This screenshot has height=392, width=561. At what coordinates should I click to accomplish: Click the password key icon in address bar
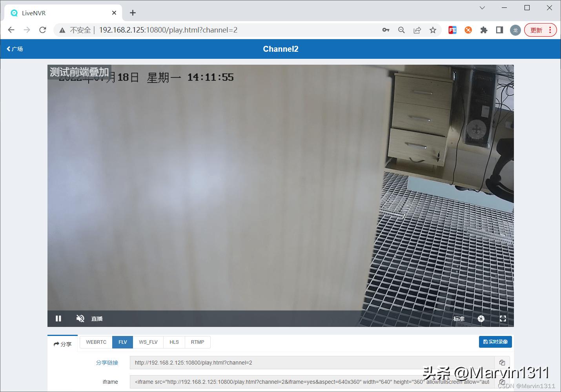click(386, 30)
